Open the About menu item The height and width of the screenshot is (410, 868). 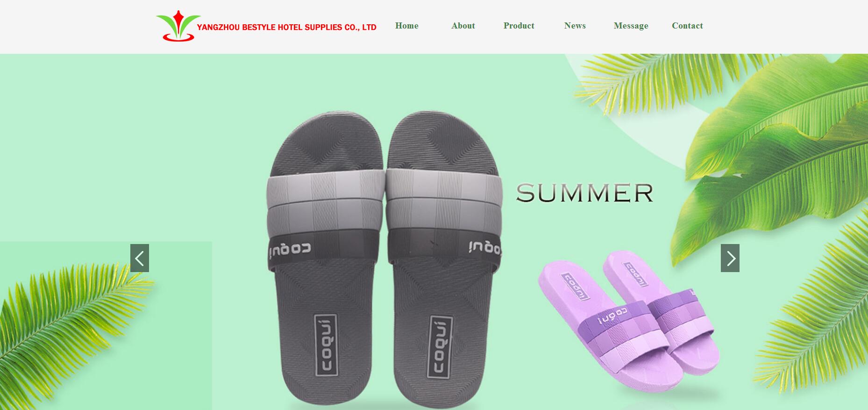point(463,26)
